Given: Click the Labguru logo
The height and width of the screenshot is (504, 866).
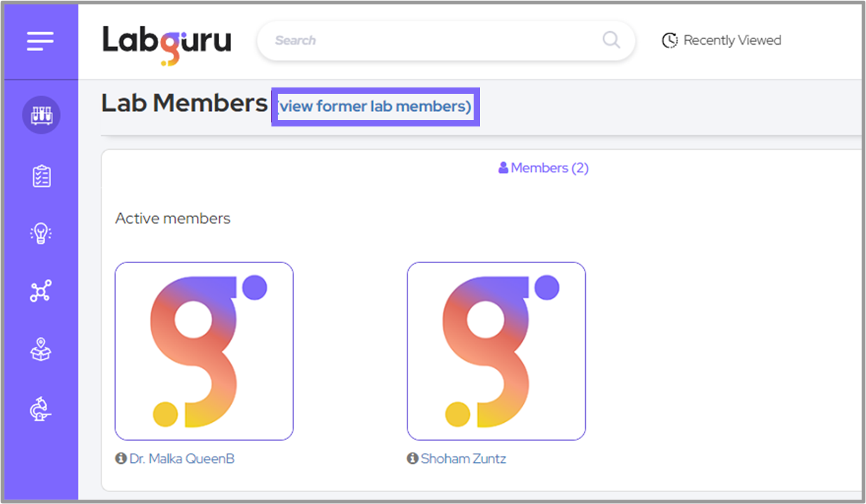Looking at the screenshot, I should point(167,42).
